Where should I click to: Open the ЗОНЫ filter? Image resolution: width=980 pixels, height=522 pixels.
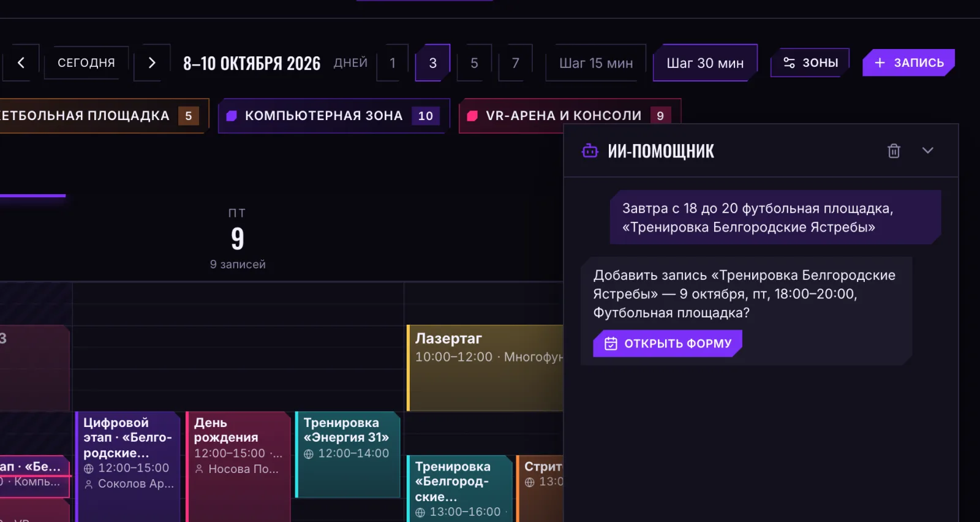pyautogui.click(x=810, y=62)
